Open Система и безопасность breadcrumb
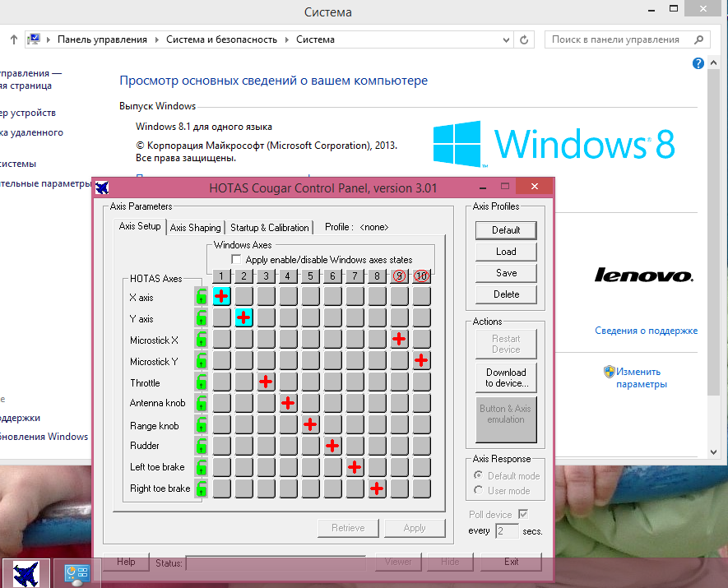Image resolution: width=728 pixels, height=588 pixels. coord(221,40)
